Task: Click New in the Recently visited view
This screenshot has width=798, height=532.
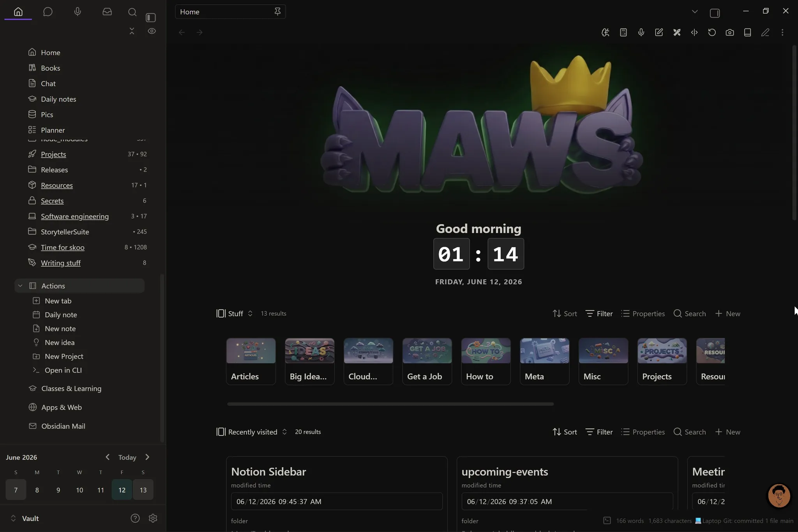Action: (727, 432)
